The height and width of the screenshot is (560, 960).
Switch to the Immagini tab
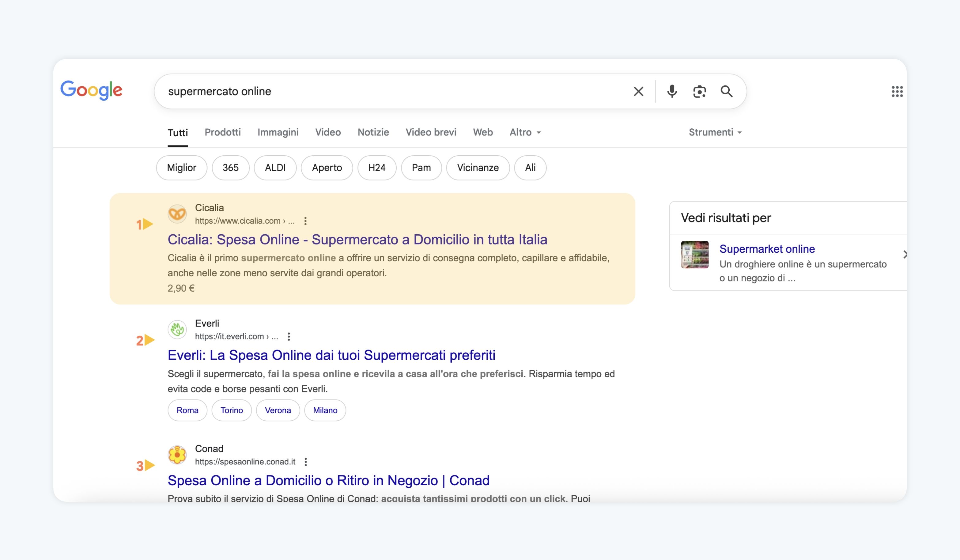(x=278, y=132)
